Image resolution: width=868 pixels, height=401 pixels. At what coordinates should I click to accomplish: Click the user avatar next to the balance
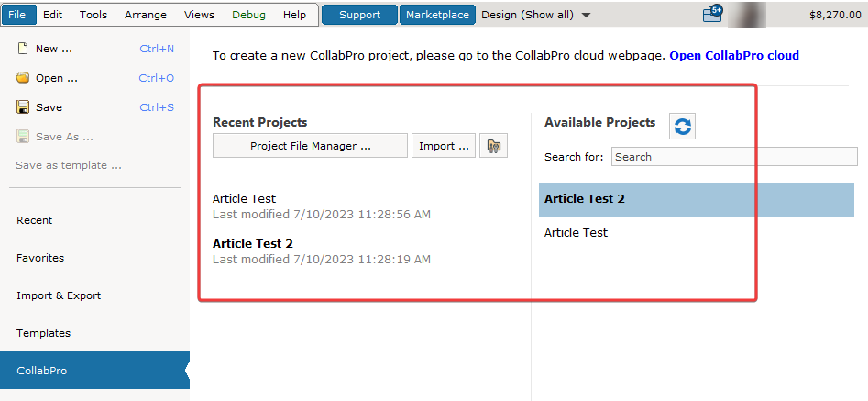[747, 15]
